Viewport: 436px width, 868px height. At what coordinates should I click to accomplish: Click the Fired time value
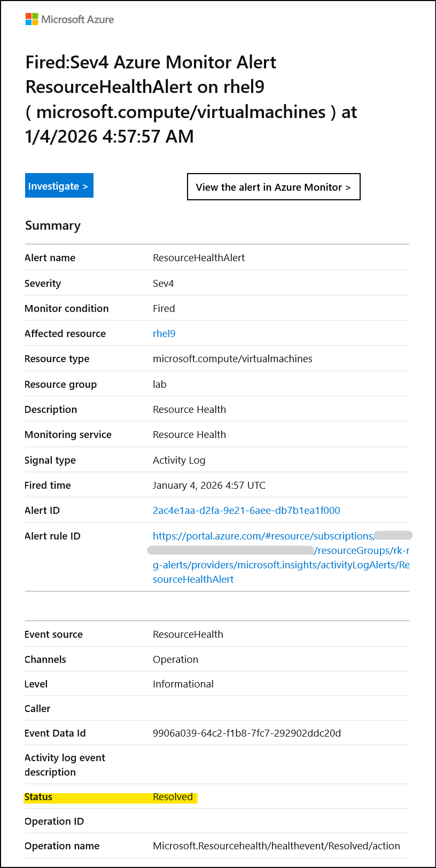click(209, 485)
